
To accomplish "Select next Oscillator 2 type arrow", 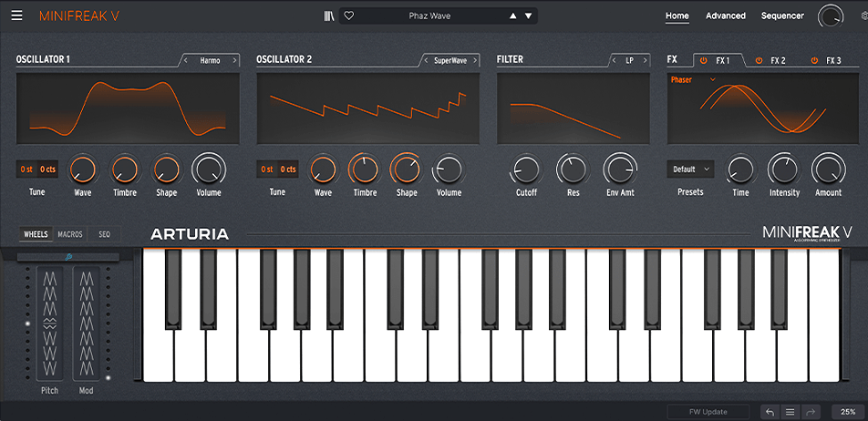I will [475, 60].
